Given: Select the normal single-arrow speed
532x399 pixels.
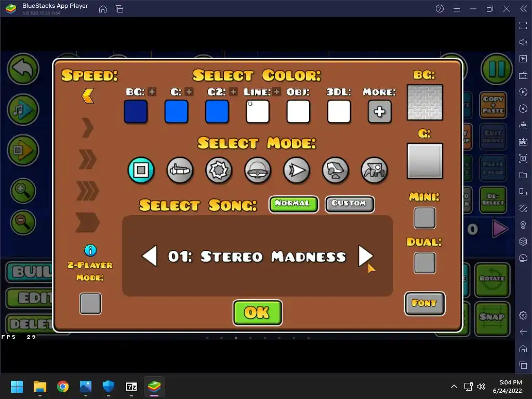Looking at the screenshot, I should coord(87,128).
